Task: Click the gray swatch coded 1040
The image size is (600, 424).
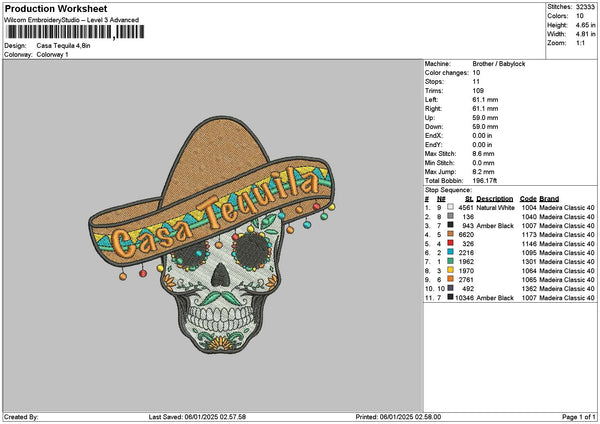Action: pyautogui.click(x=452, y=216)
